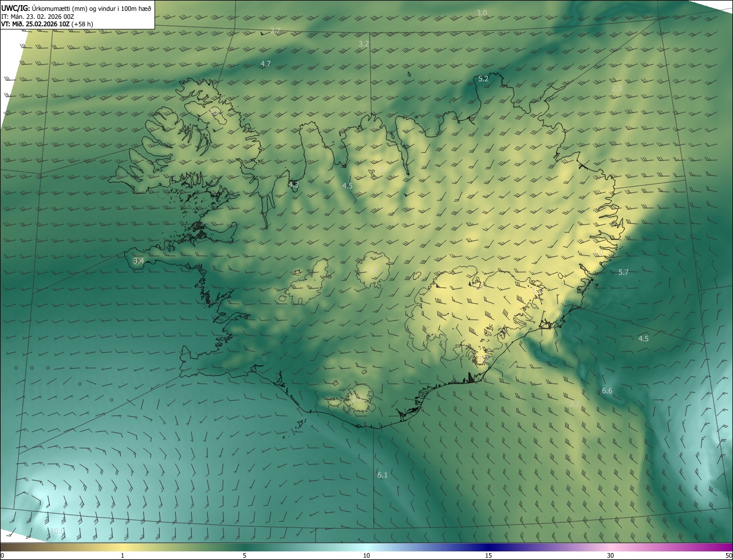This screenshot has width=733, height=560.
Task: Click the colour scale tick label '30'
Action: click(610, 555)
